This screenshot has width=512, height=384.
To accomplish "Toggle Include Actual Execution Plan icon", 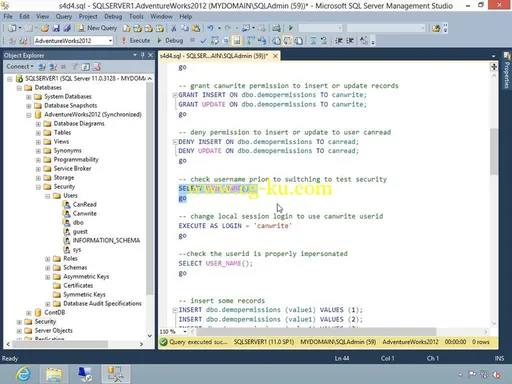I will click(250, 41).
